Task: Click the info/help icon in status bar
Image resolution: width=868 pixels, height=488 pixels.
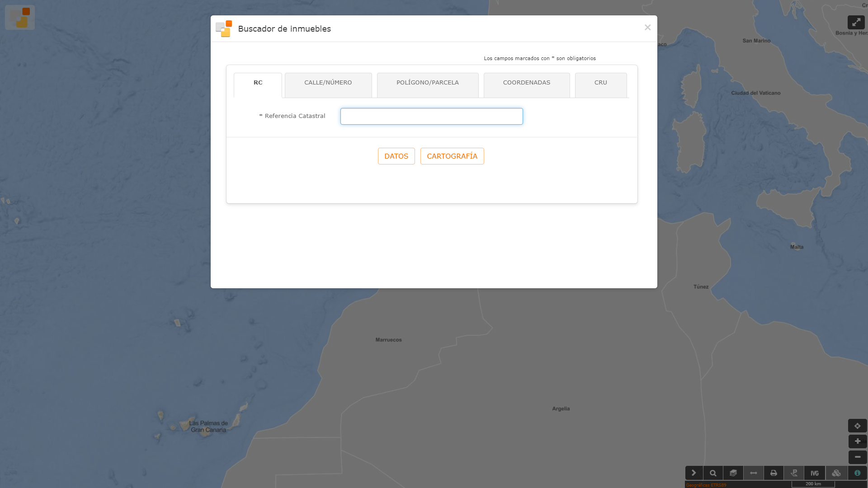Action: pyautogui.click(x=857, y=473)
